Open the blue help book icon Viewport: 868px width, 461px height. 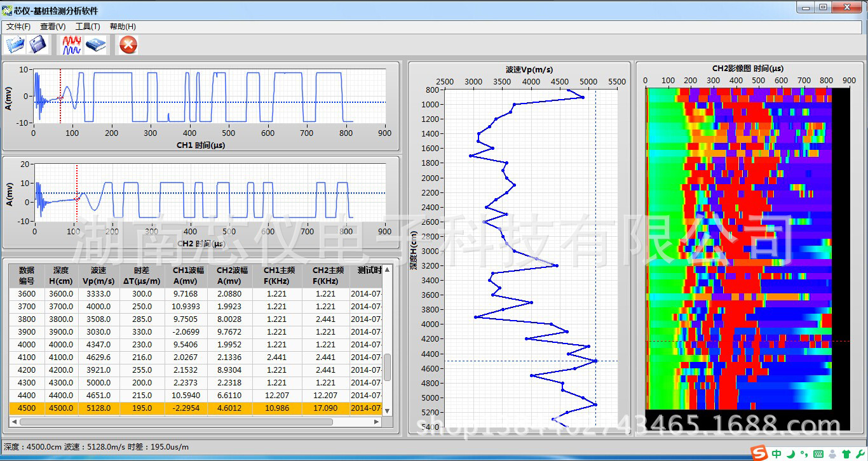tap(95, 44)
